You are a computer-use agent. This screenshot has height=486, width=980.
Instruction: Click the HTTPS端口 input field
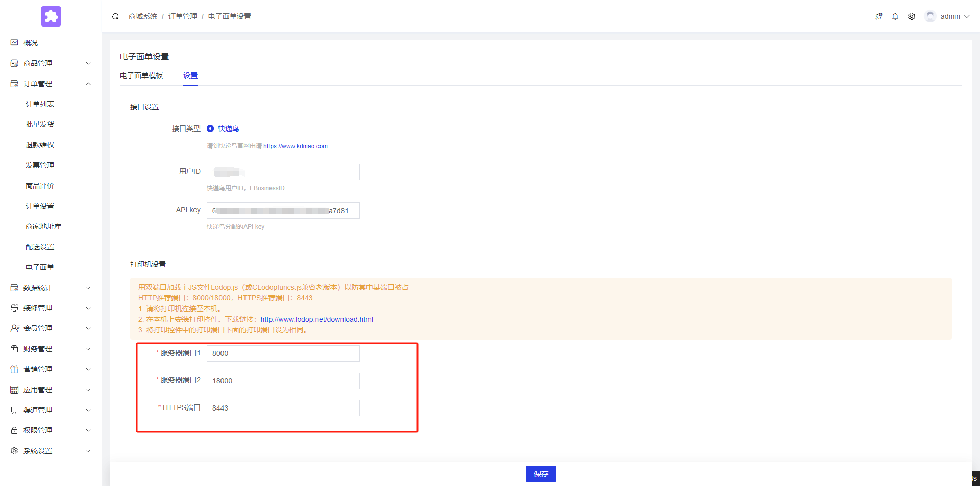point(283,408)
